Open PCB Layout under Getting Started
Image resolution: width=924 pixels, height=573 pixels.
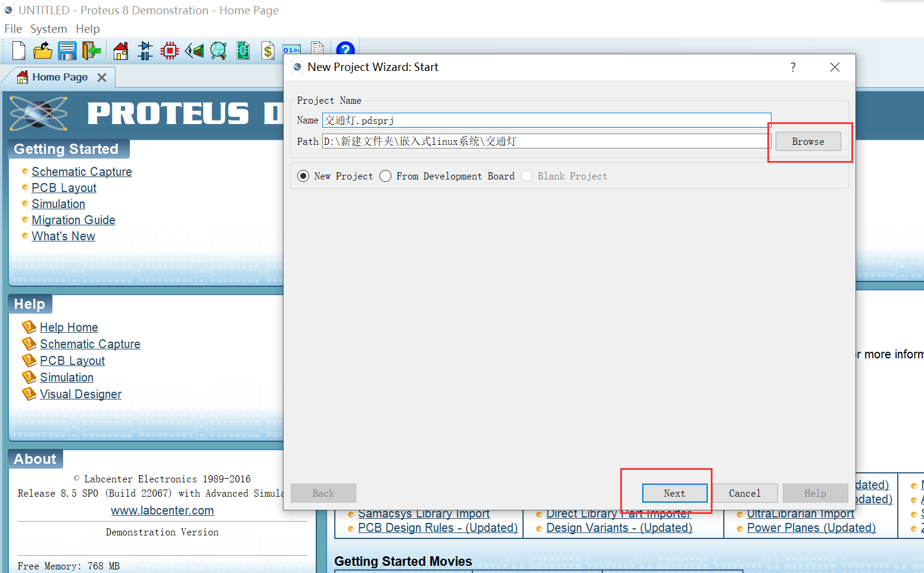(x=64, y=188)
